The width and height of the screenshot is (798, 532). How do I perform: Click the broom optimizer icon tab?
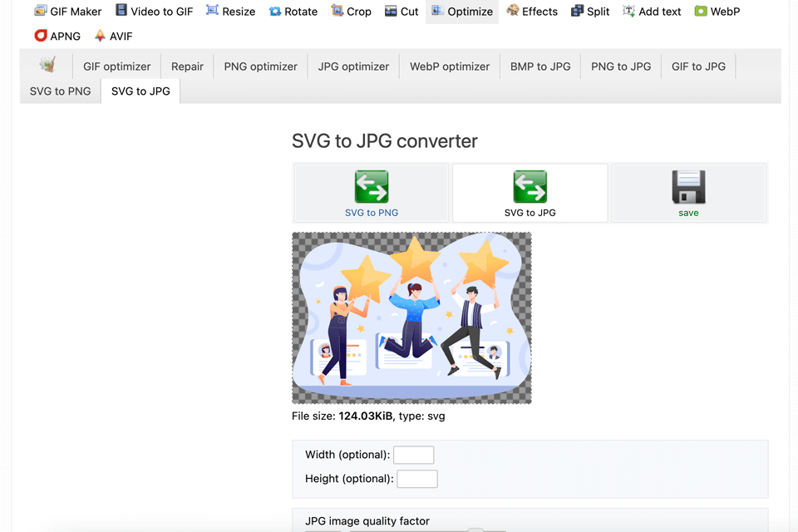[47, 66]
